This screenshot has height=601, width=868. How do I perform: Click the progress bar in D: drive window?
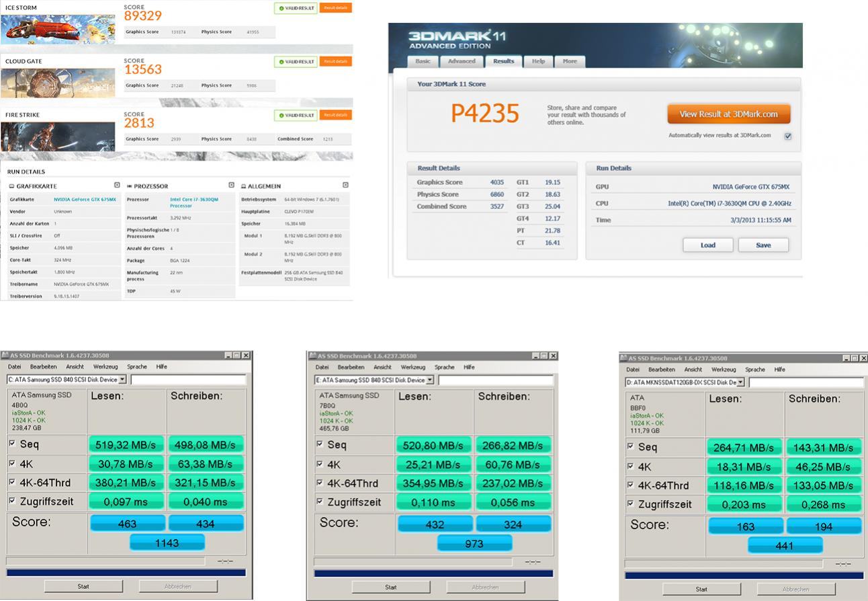[744, 575]
